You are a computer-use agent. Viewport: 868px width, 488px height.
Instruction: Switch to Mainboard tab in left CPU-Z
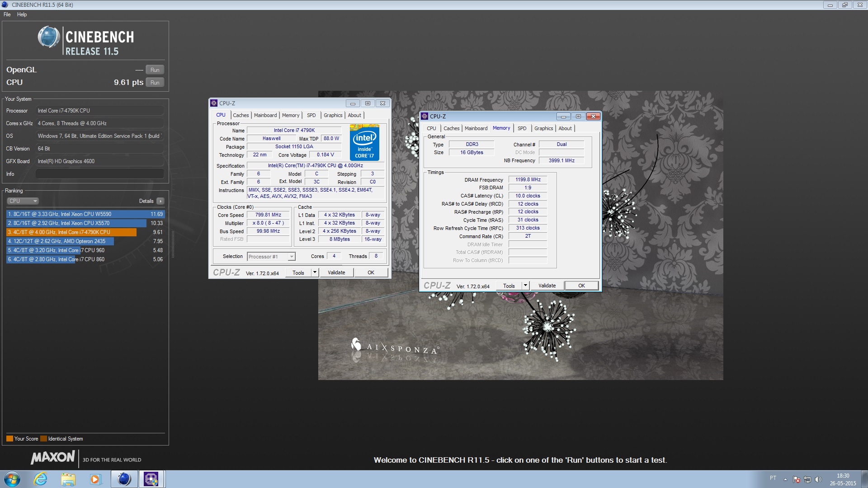(x=265, y=115)
